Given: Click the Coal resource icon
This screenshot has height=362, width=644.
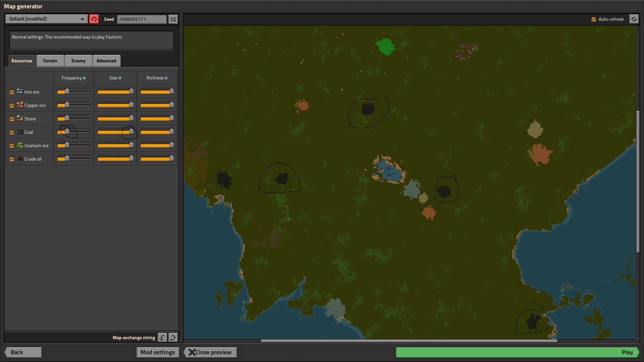Looking at the screenshot, I should tap(20, 132).
